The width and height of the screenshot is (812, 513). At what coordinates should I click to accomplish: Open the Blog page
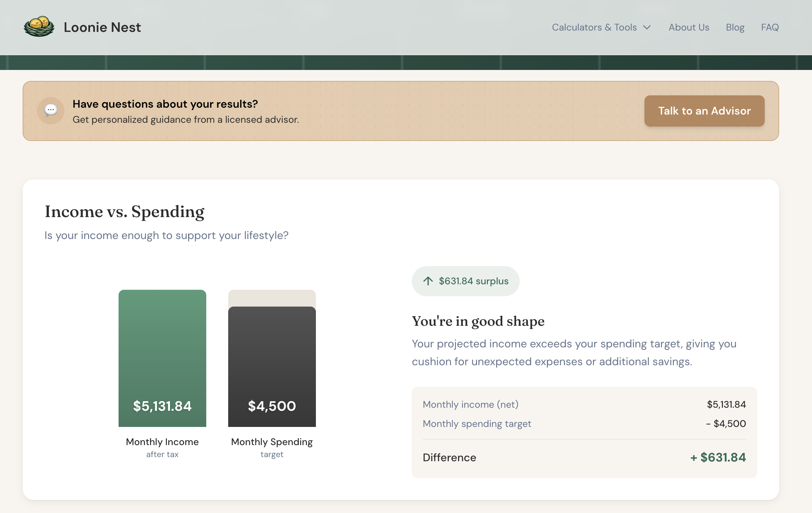[735, 27]
